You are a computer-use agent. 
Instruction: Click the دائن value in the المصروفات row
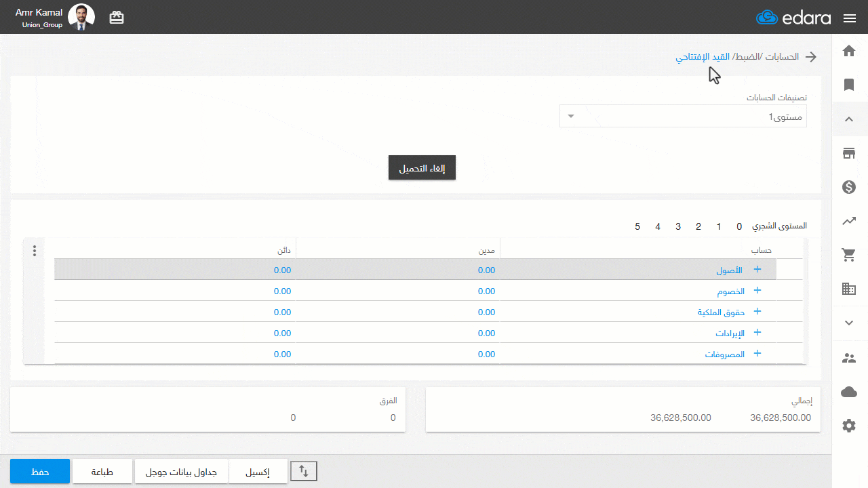[x=283, y=354]
